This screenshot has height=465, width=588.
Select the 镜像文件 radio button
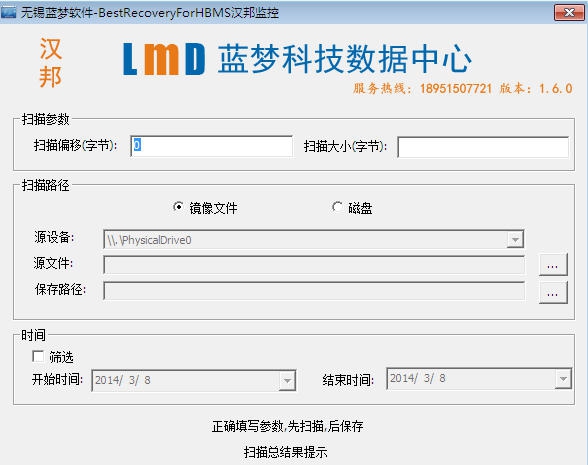pos(178,207)
